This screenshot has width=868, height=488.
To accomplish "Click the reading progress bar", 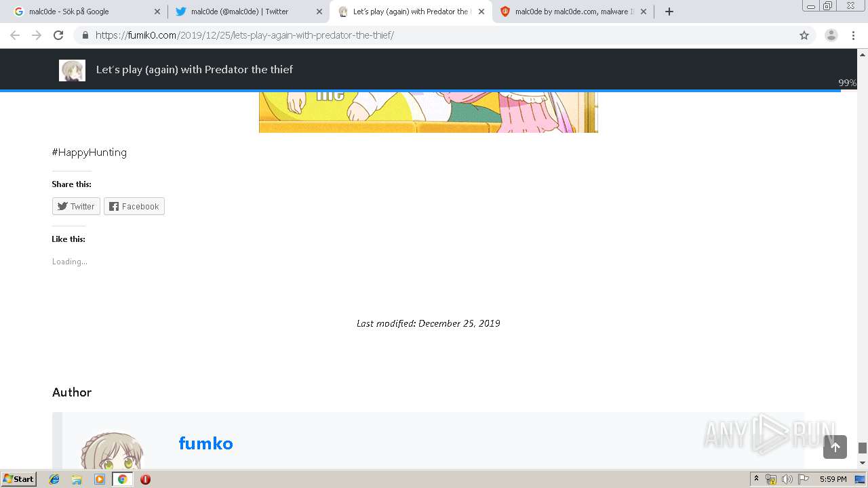I will (x=420, y=90).
